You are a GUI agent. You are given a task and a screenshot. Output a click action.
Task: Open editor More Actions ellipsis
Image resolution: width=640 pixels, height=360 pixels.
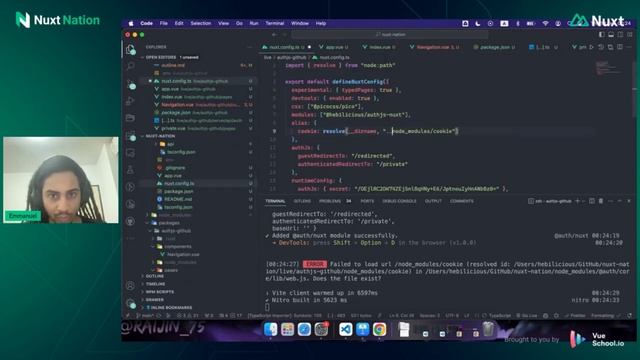pyautogui.click(x=629, y=47)
